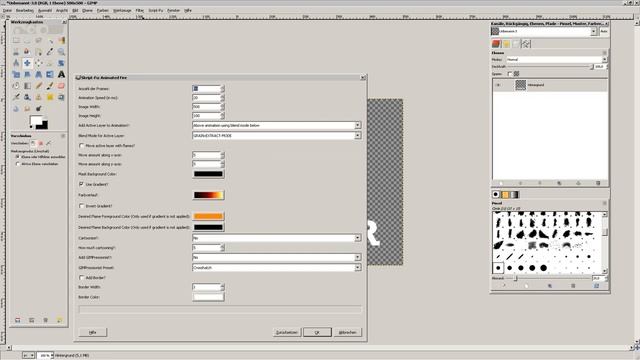Confirm dialog with the OK button
The height and width of the screenshot is (360, 640).
[317, 332]
